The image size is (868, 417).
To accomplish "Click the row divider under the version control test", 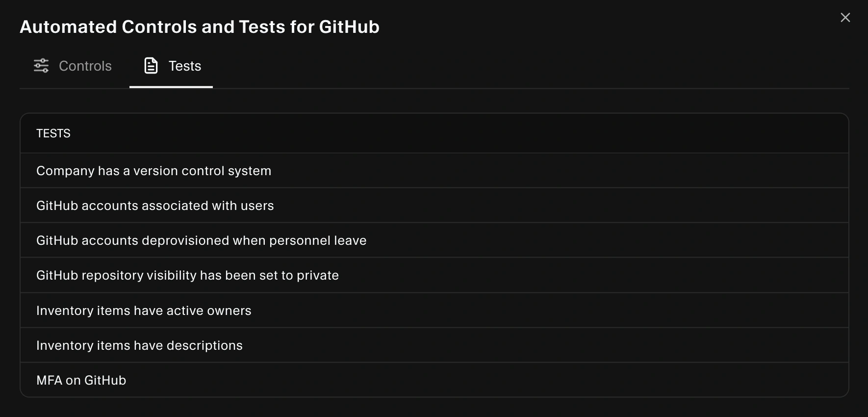I will coord(434,188).
